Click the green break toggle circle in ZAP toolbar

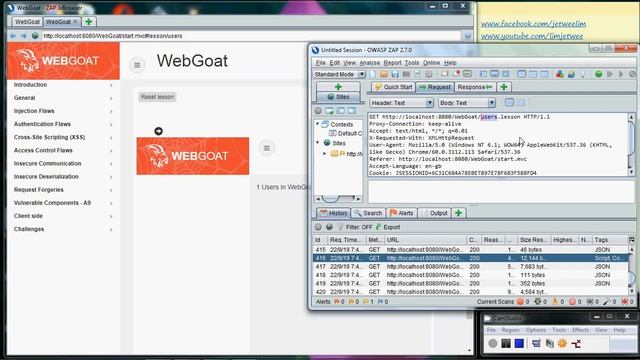[x=598, y=74]
